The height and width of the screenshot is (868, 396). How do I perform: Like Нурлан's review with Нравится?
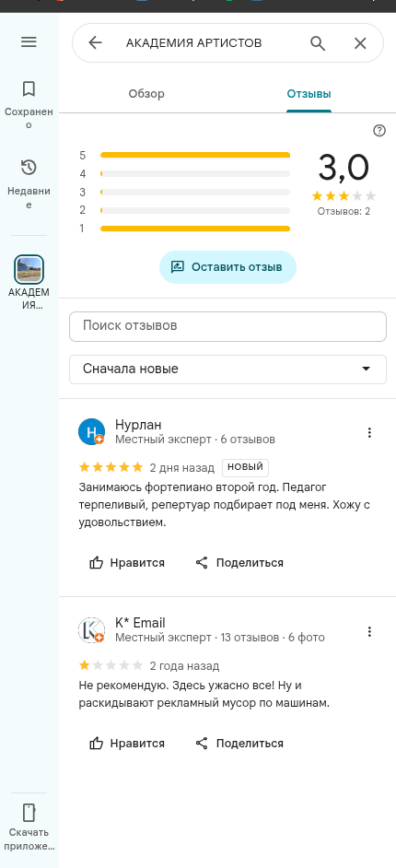point(127,563)
